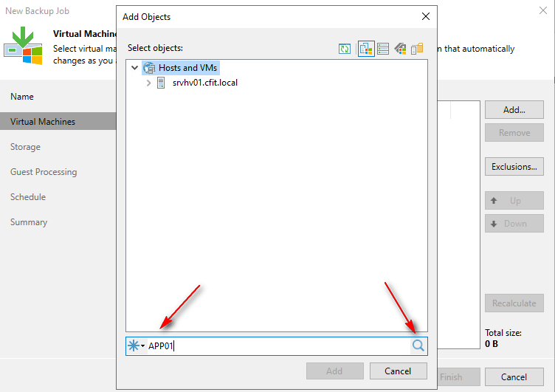Image resolution: width=555 pixels, height=392 pixels.
Task: Click the Add... button on right
Action: [514, 110]
